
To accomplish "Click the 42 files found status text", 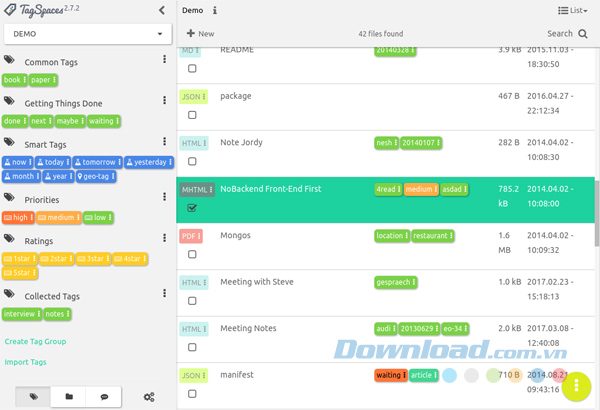I will pyautogui.click(x=381, y=34).
